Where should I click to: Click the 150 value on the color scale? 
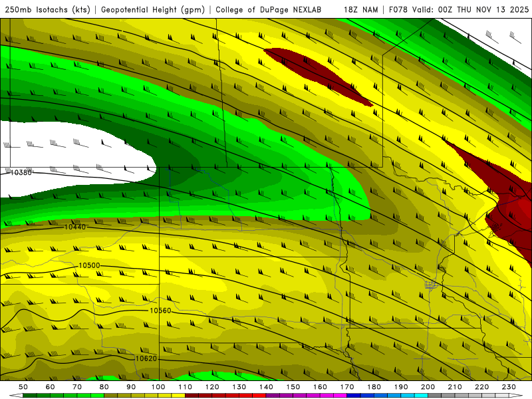(293, 387)
